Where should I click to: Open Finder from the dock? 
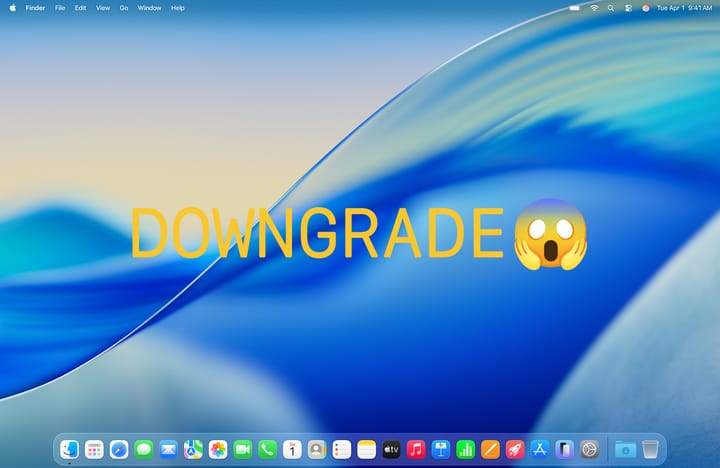pyautogui.click(x=70, y=450)
